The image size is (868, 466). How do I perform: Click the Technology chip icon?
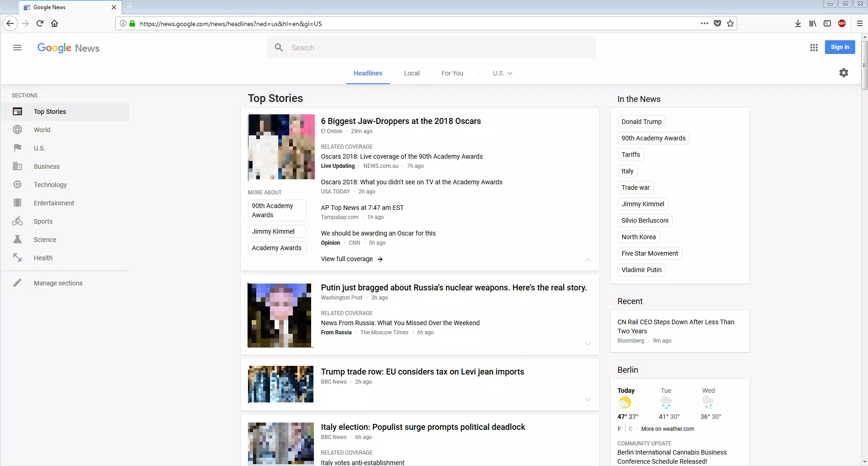[x=17, y=185]
